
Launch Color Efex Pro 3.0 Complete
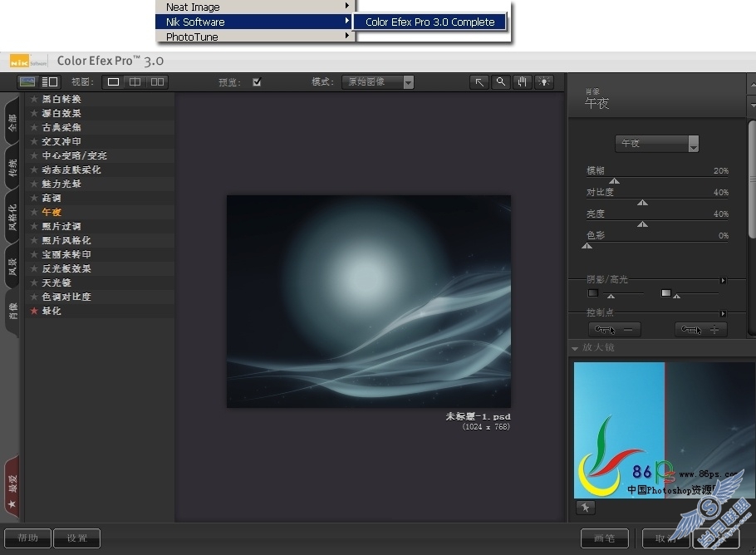[x=430, y=22]
